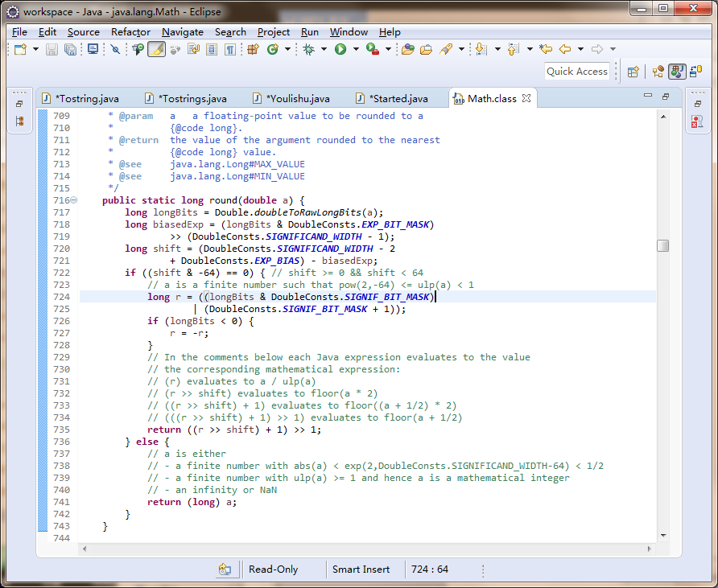Open the Window menu
Viewport: 718px width, 588px height.
point(349,32)
